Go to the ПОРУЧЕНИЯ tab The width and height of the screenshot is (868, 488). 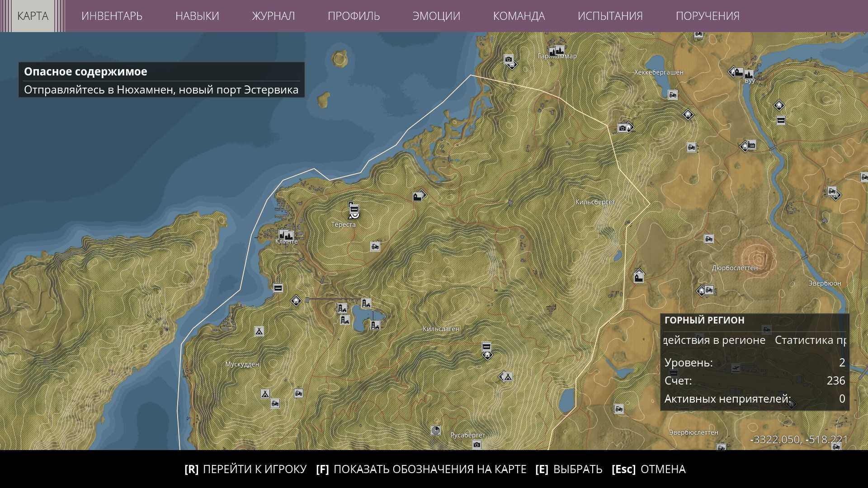(707, 16)
